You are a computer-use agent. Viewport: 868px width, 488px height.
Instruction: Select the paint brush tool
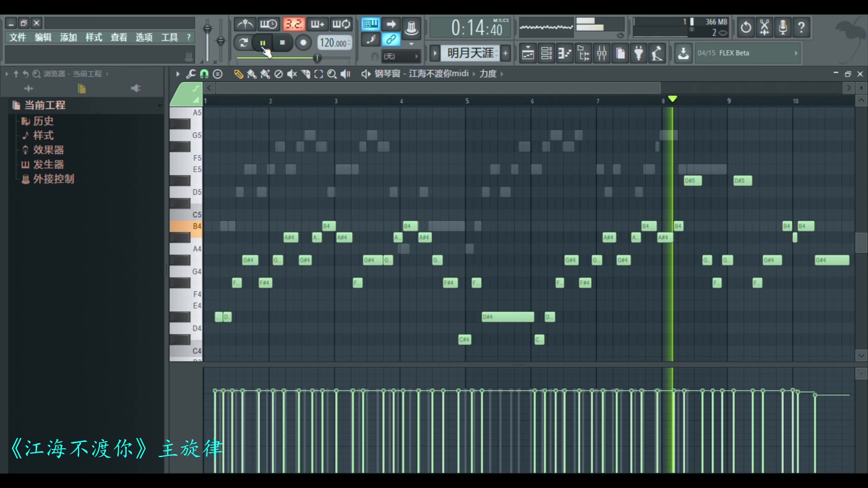click(252, 74)
